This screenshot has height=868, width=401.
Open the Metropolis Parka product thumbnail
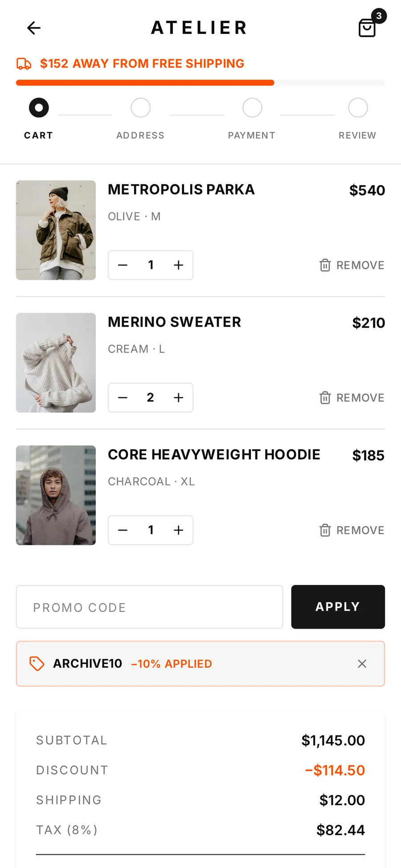56,230
